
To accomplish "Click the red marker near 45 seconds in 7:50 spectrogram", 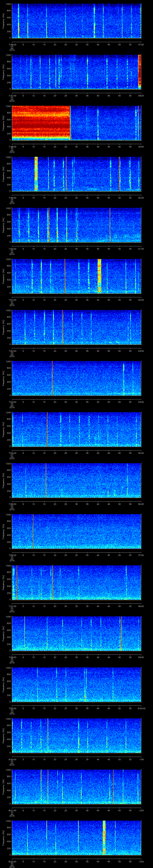I will [110, 225].
